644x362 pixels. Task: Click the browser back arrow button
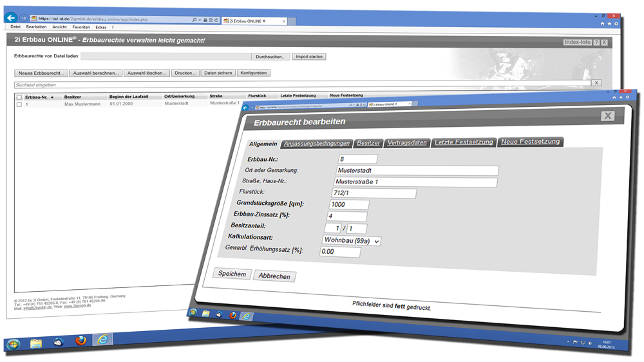(10, 18)
